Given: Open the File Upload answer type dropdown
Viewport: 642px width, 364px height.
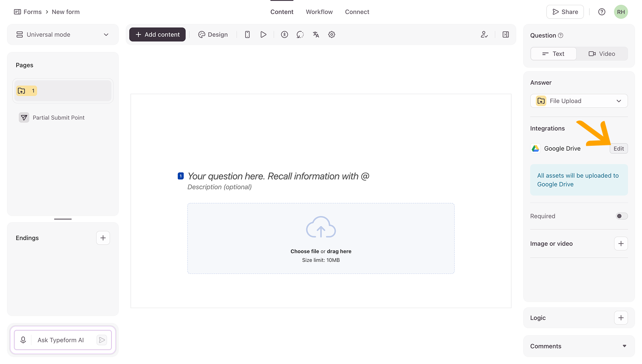Looking at the screenshot, I should point(579,101).
